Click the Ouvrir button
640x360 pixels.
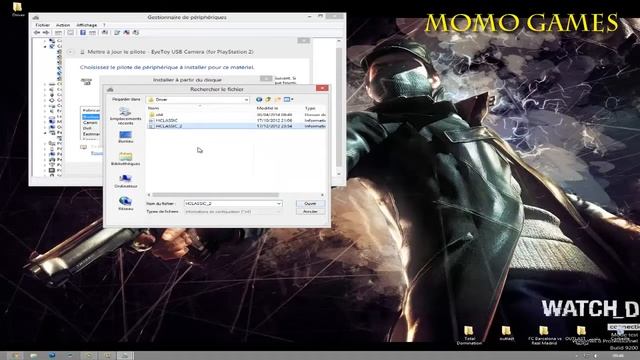click(x=310, y=203)
